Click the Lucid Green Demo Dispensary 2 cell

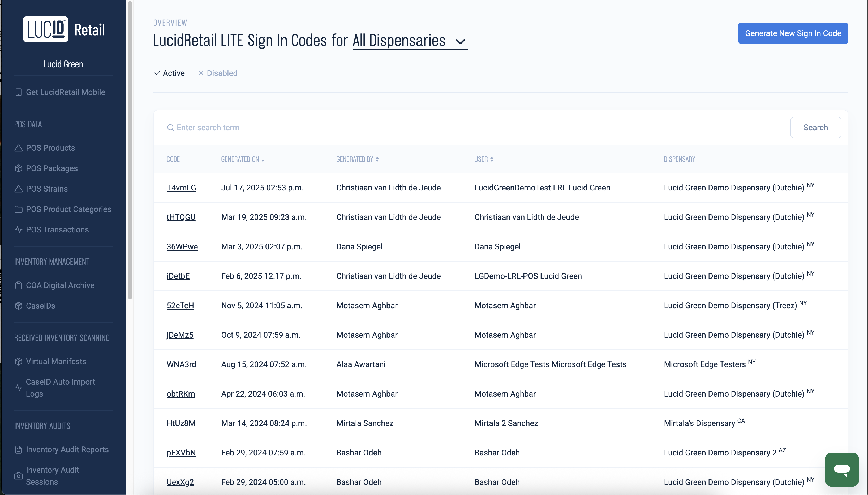[x=725, y=452]
